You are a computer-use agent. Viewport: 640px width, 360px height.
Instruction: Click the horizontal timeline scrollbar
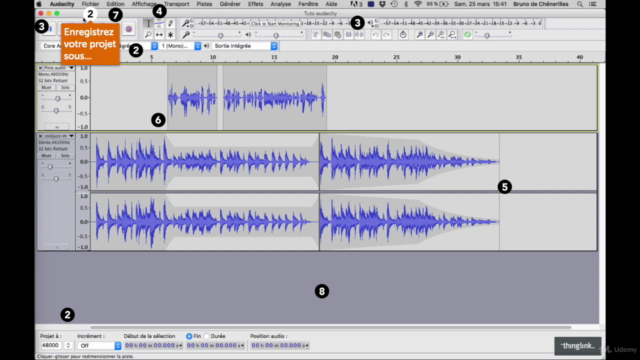(331, 327)
